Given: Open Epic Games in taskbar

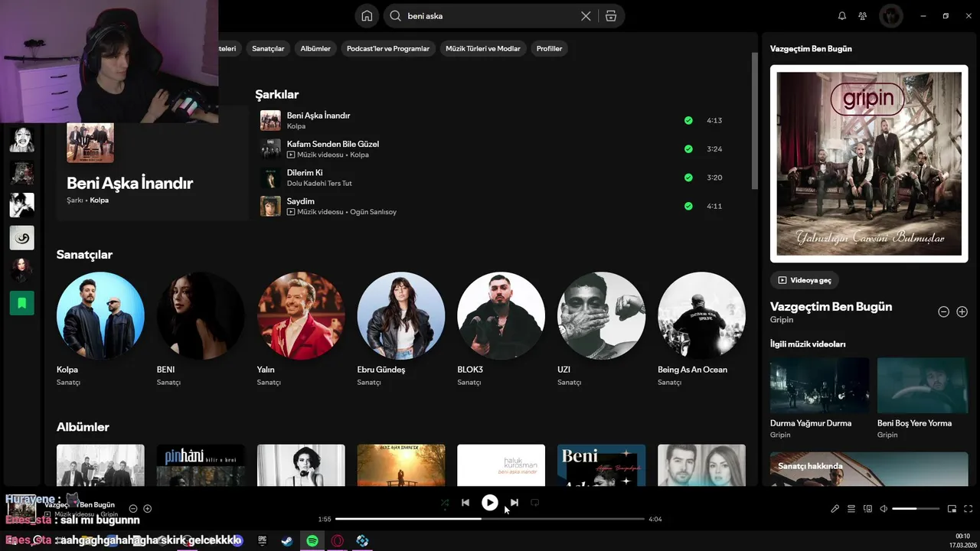Looking at the screenshot, I should pyautogui.click(x=262, y=541).
